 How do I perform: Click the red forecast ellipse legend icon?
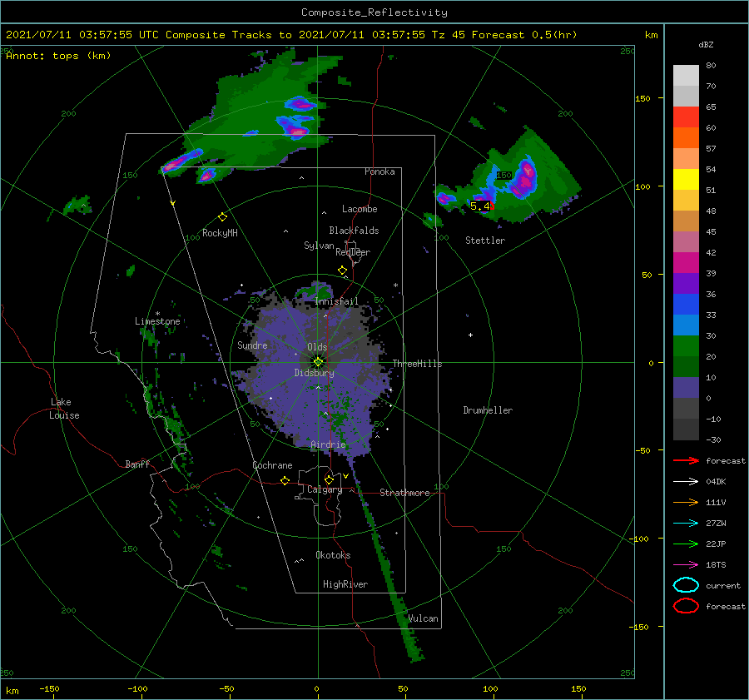(x=686, y=606)
